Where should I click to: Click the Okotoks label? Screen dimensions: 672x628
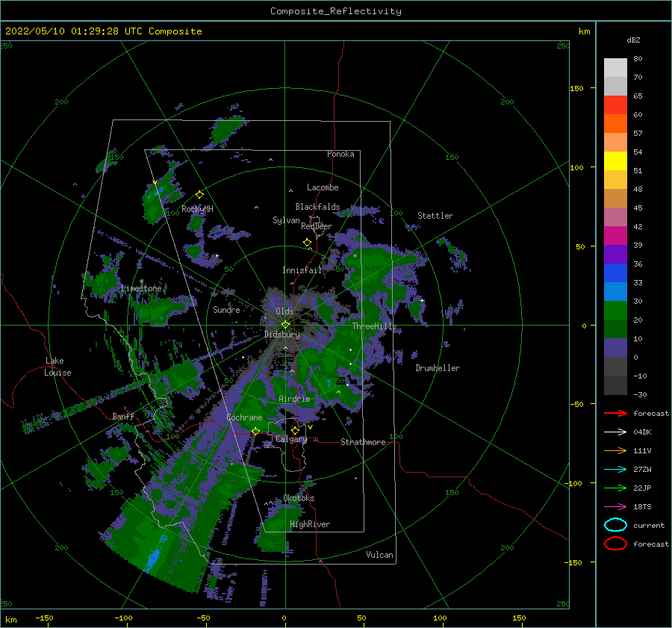click(299, 498)
